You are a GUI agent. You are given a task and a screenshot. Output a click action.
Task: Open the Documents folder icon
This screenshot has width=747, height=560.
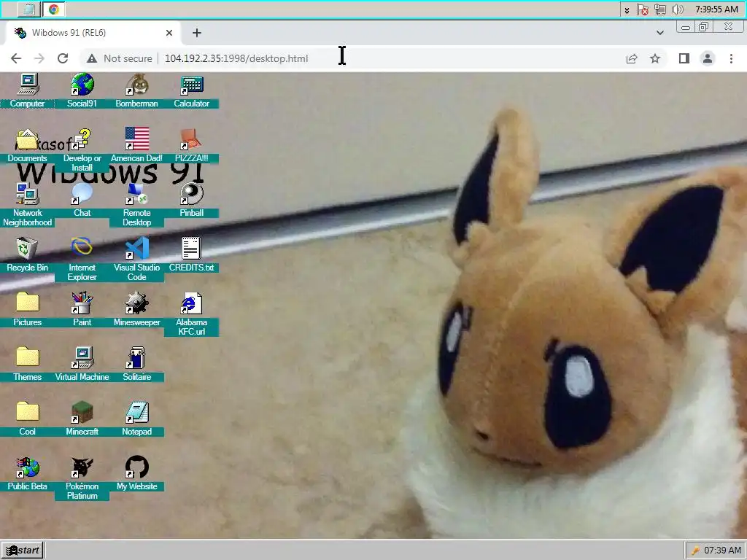(x=27, y=145)
